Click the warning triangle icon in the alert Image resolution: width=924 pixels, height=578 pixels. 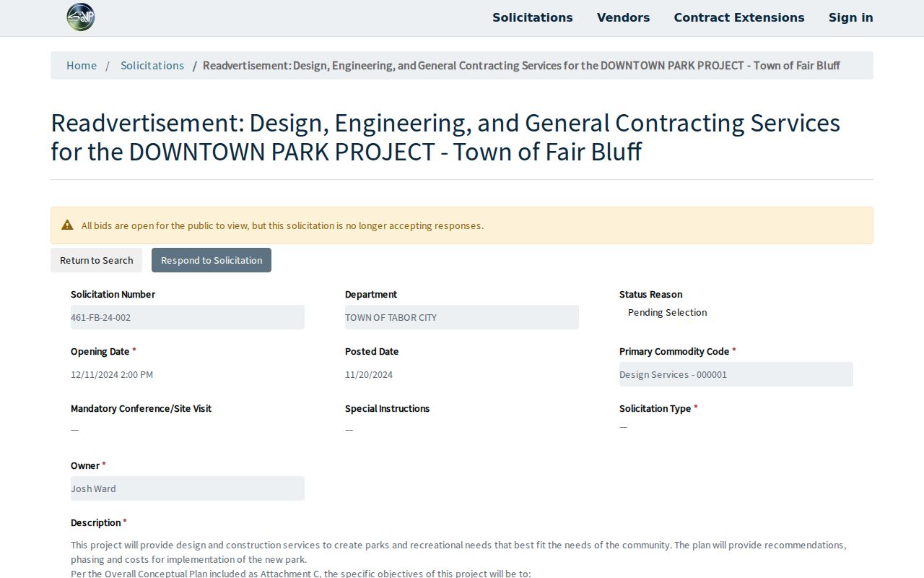67,225
